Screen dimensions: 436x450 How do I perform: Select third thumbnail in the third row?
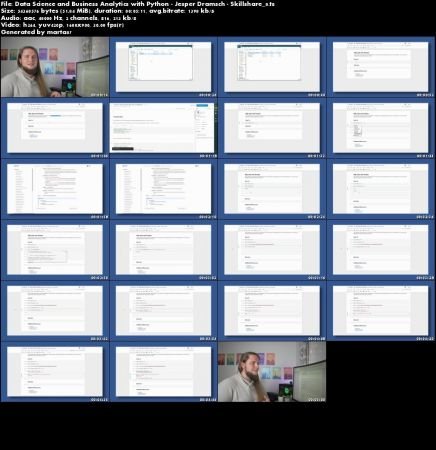[x=272, y=189]
